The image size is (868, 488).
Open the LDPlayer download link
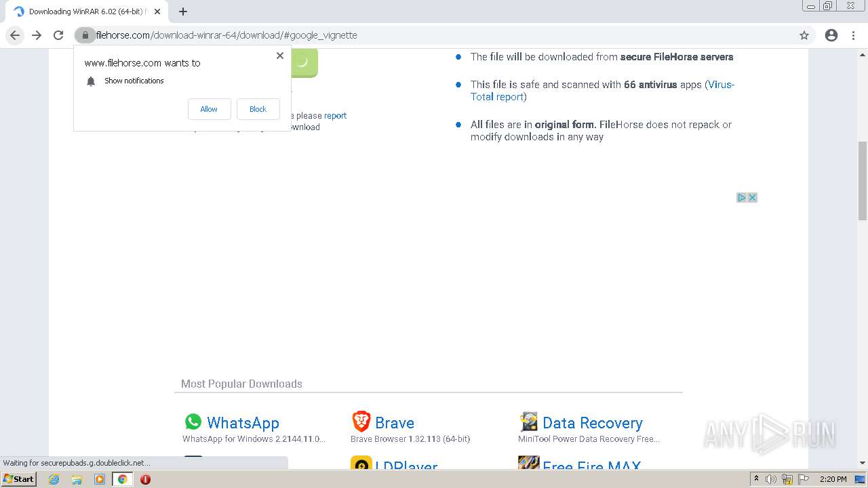tap(406, 466)
